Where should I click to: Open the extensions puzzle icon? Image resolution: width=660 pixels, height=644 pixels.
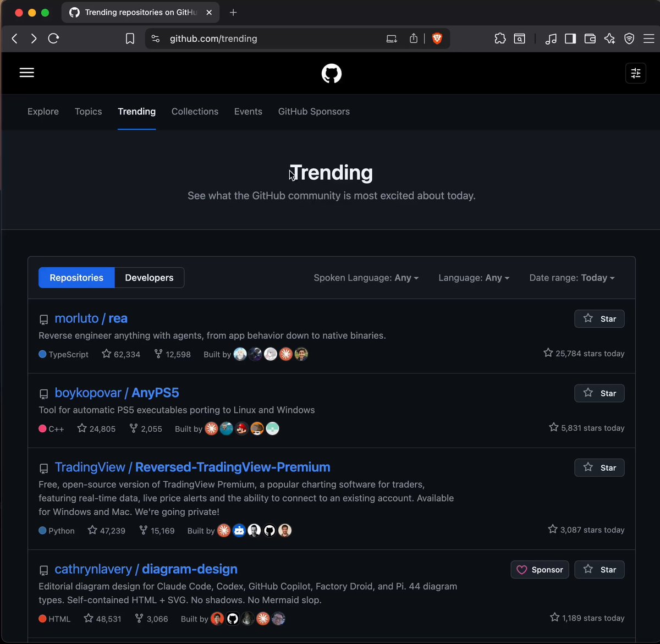point(500,38)
